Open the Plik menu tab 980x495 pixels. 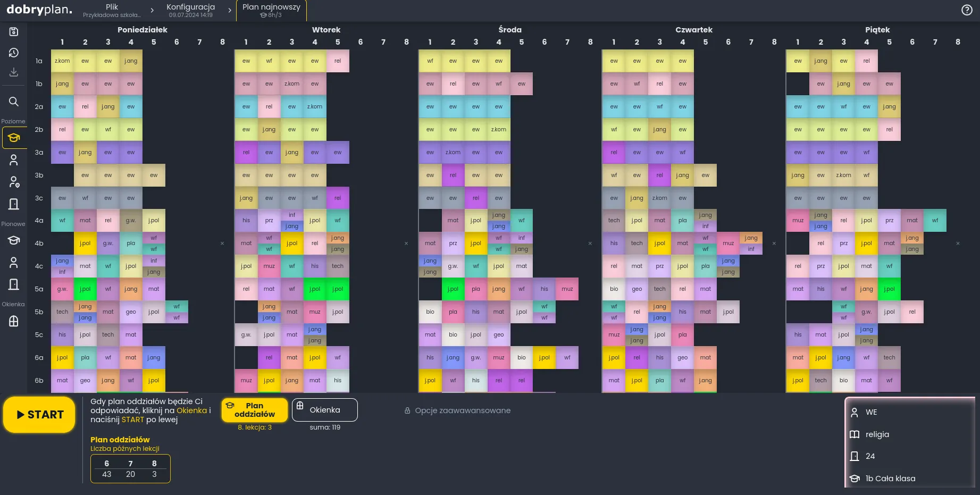click(112, 10)
